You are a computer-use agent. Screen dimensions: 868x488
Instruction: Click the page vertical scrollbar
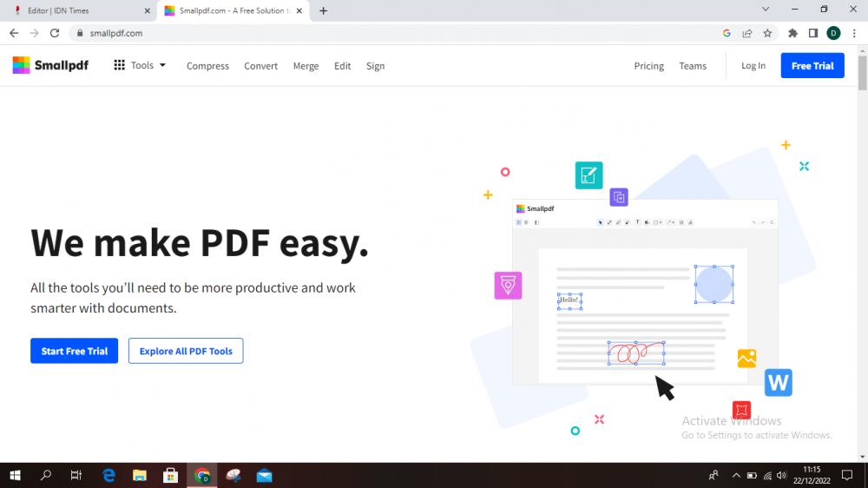[863, 72]
